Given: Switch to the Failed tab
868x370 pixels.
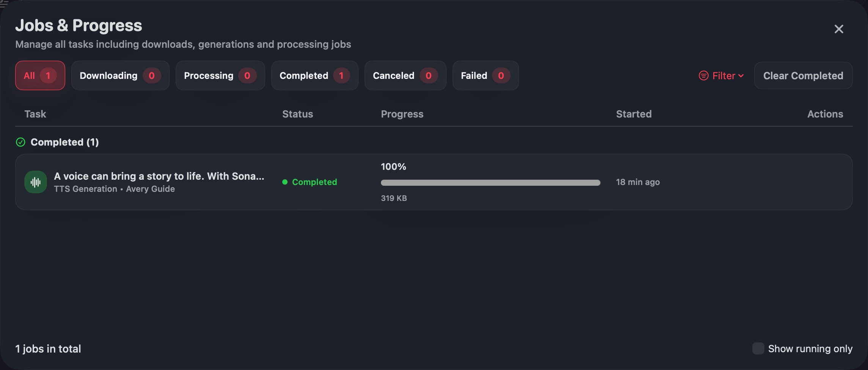Looking at the screenshot, I should pyautogui.click(x=485, y=75).
